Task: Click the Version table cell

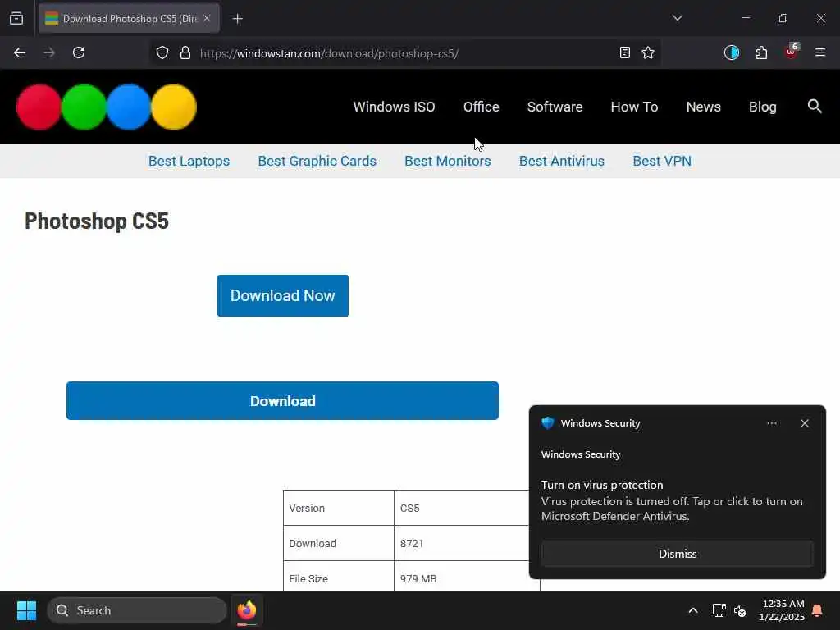Action: coord(339,508)
